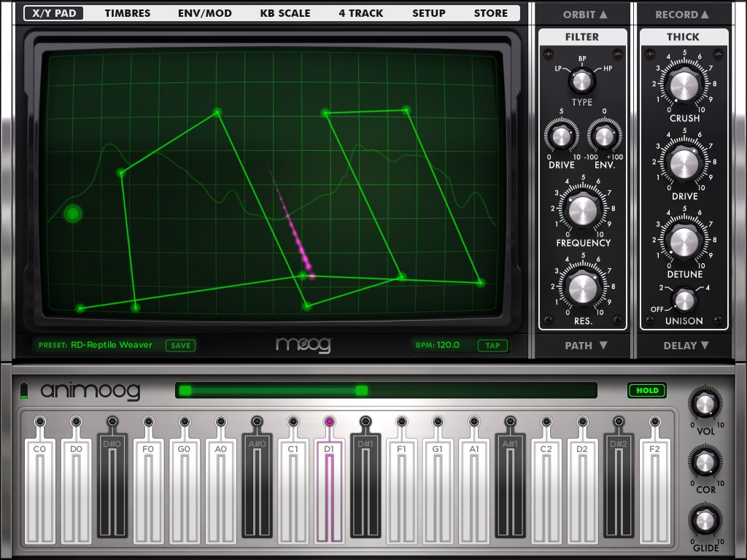The width and height of the screenshot is (747, 560).
Task: Tap the TAP tempo button
Action: tap(492, 345)
